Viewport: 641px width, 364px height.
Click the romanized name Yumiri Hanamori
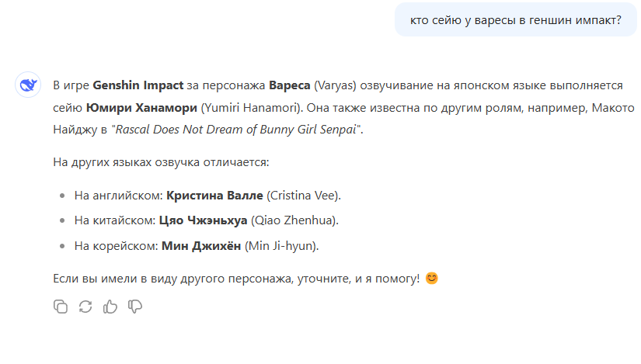point(253,107)
